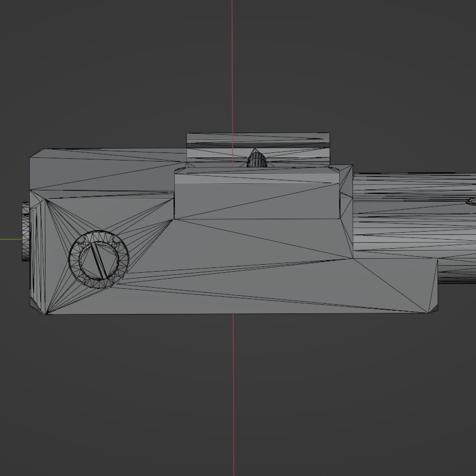Select the slotted screw head on the model

coord(98,259)
